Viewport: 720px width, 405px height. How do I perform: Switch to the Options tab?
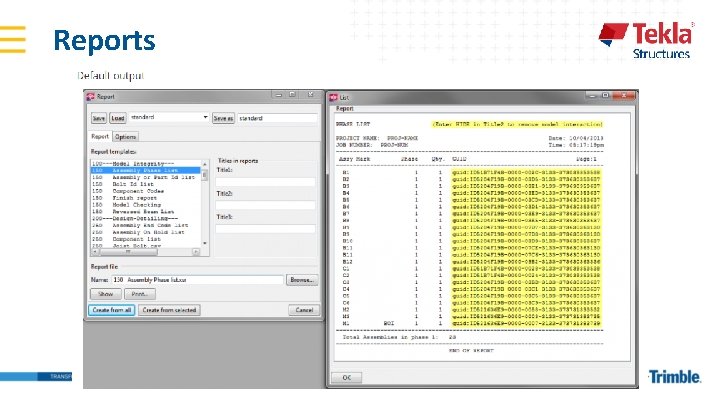click(125, 137)
